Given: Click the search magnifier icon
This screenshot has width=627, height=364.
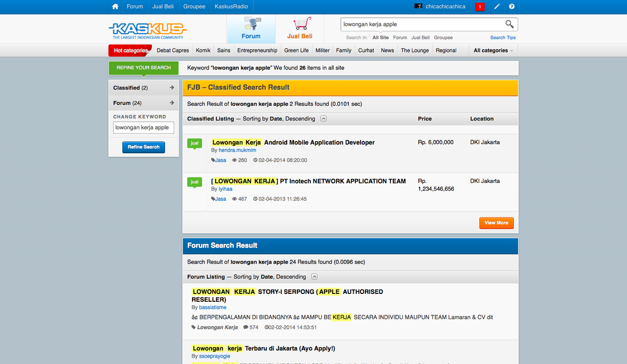Looking at the screenshot, I should [x=509, y=24].
